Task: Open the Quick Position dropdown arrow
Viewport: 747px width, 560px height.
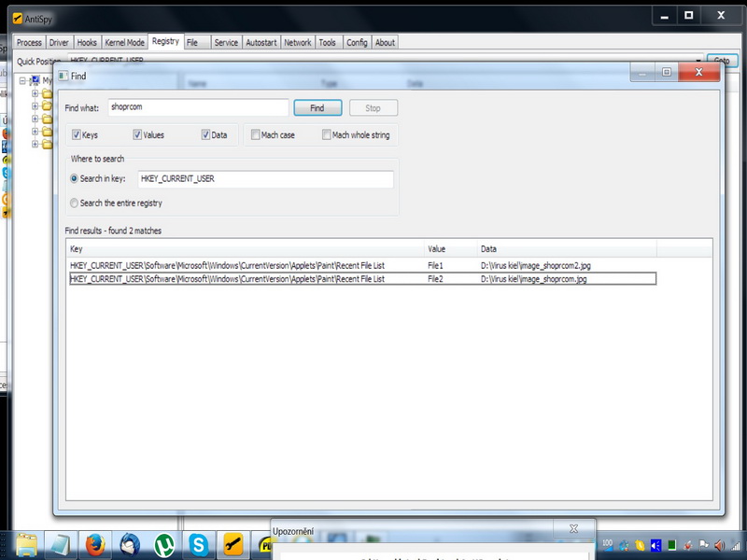Action: (698, 61)
